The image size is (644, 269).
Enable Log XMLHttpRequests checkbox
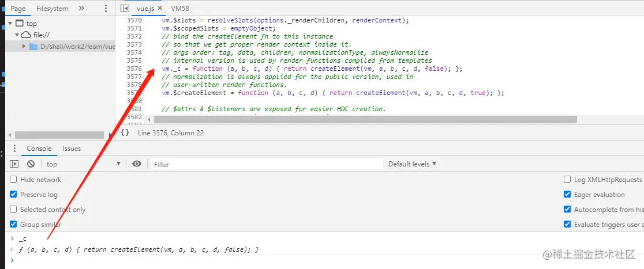pyautogui.click(x=567, y=179)
